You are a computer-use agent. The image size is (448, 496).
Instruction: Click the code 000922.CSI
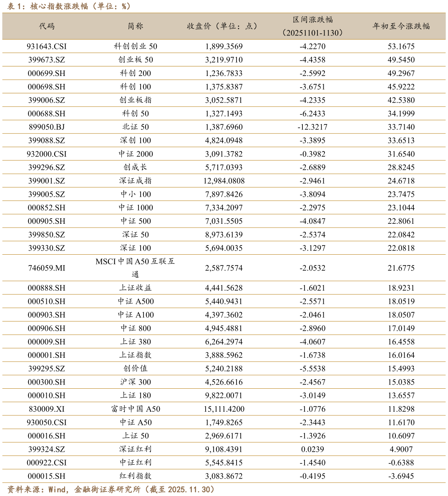point(47,463)
